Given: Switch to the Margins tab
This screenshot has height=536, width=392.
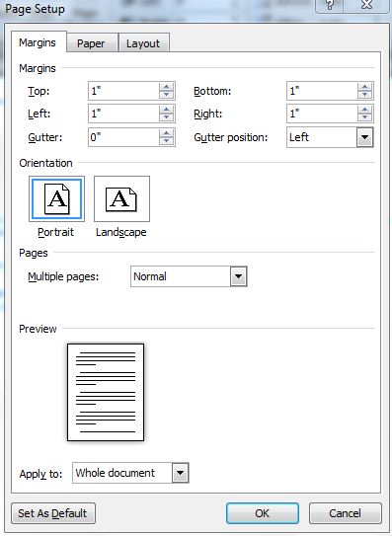Looking at the screenshot, I should (x=39, y=42).
